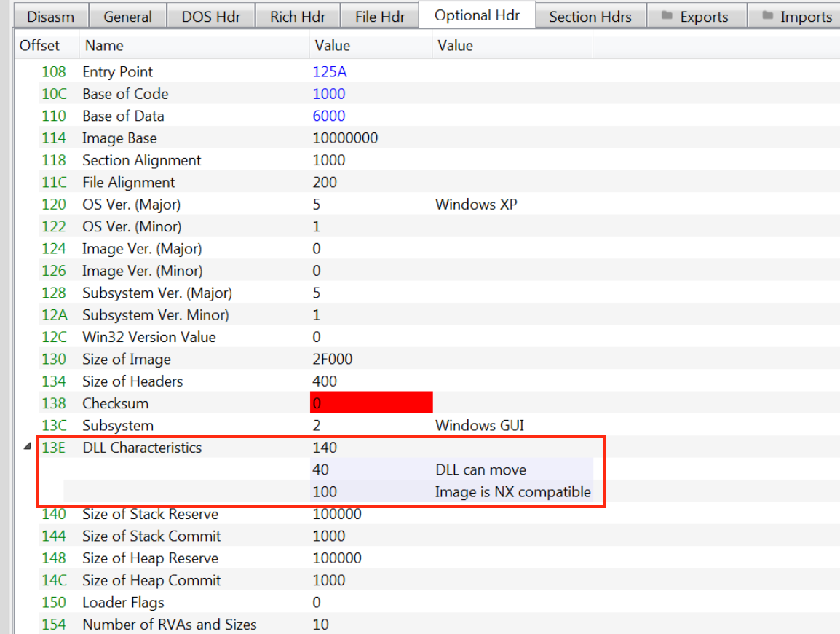Collapse the DLL Characteristics tree arrow
The width and height of the screenshot is (840, 634).
coord(27,448)
